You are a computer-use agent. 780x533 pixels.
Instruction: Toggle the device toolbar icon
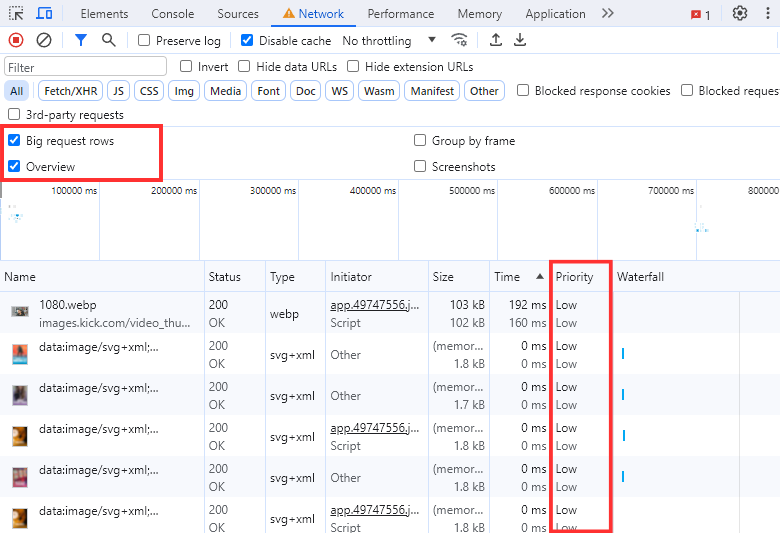[44, 13]
